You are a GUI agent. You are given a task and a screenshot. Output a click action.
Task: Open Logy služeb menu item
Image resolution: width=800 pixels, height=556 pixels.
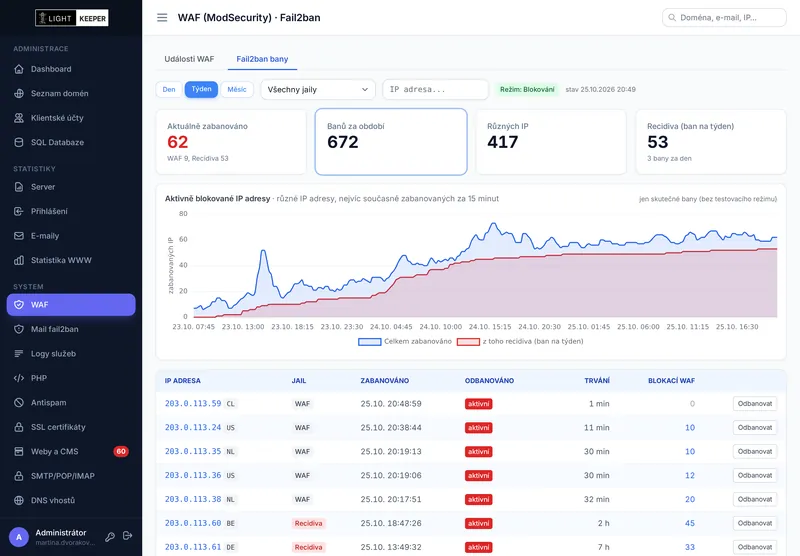tap(71, 353)
